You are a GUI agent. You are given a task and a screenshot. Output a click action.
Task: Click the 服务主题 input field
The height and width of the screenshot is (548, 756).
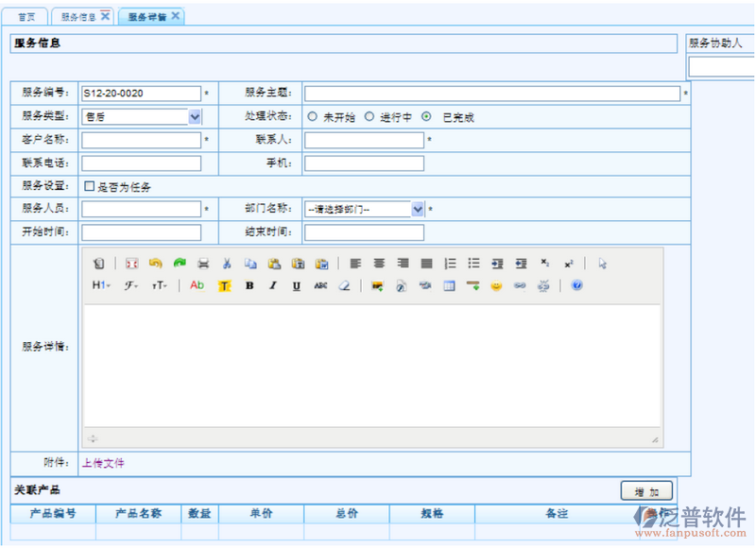pos(491,94)
